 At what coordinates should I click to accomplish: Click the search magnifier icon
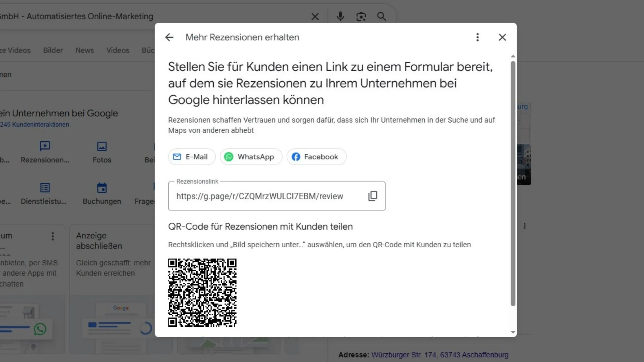point(382,16)
